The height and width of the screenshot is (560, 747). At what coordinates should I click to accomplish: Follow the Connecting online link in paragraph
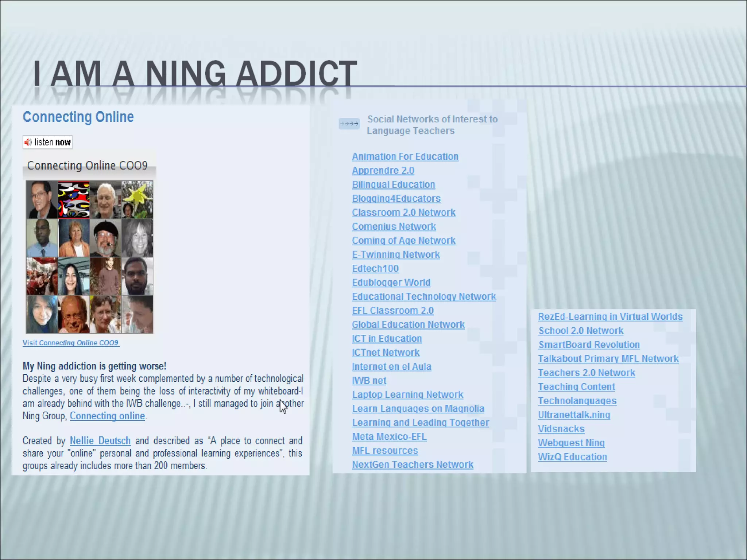tap(107, 416)
